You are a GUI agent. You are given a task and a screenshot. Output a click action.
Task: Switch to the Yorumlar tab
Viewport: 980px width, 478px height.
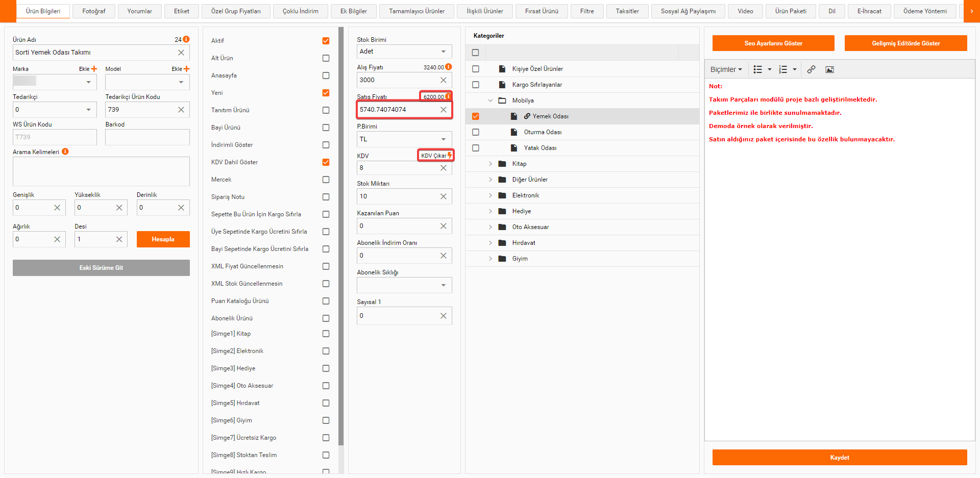(140, 11)
